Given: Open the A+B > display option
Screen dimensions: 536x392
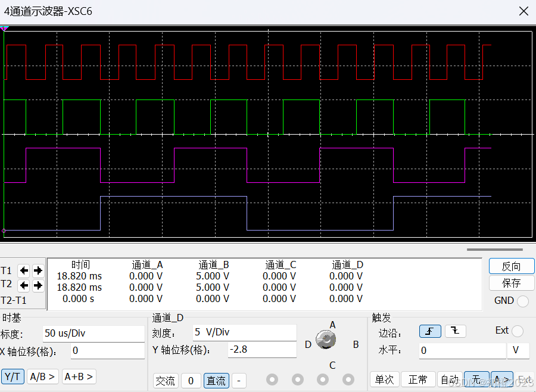Looking at the screenshot, I should point(79,377).
